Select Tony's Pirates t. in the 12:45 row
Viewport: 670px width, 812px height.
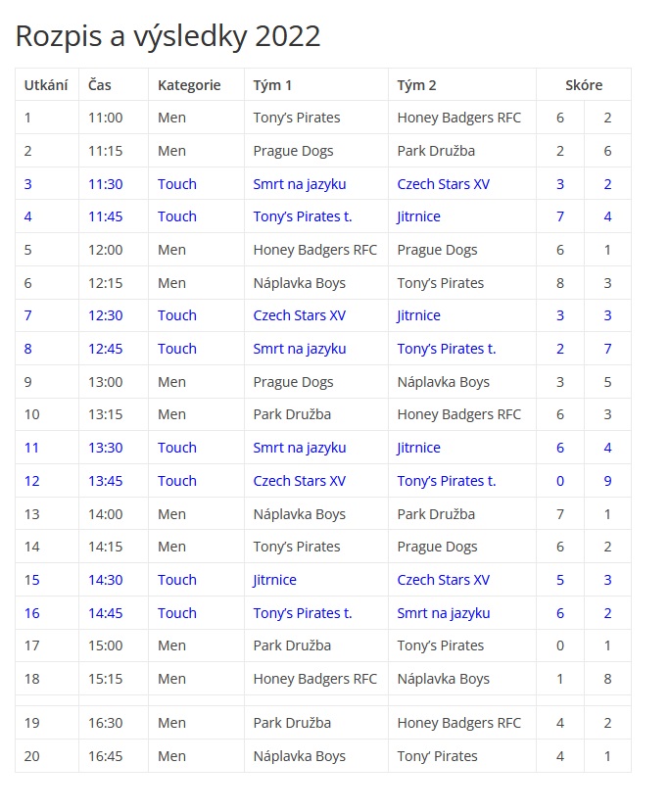click(446, 349)
